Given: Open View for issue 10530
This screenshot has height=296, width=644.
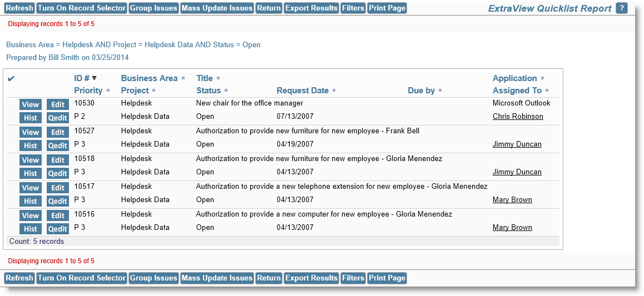Looking at the screenshot, I should tap(31, 104).
